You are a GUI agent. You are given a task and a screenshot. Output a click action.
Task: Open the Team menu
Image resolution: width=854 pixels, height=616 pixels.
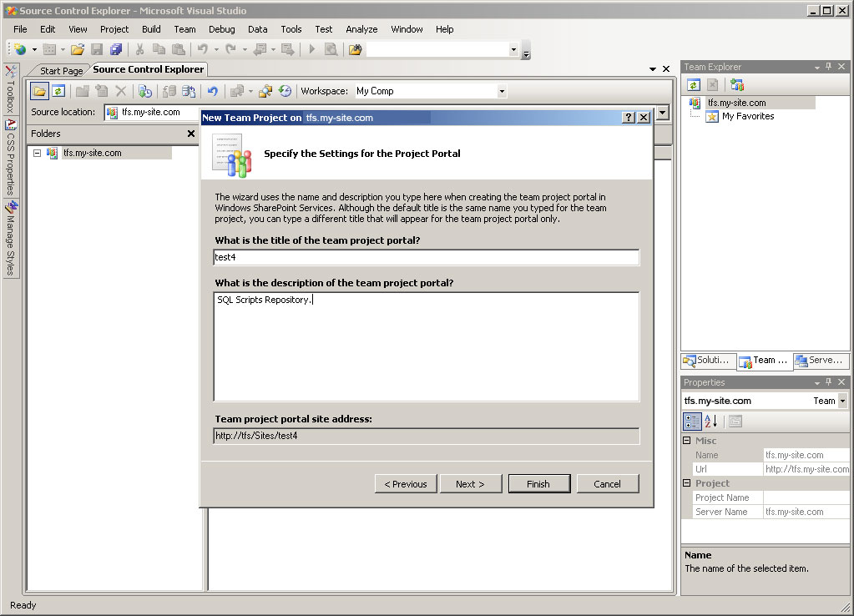[x=184, y=29]
